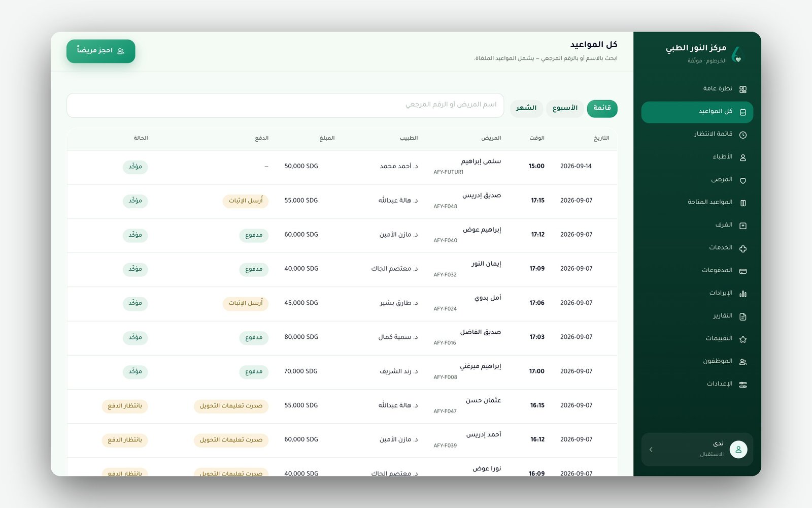Viewport: 812px width, 508px height.
Task: Click the الإعدادات settings icon
Action: [743, 385]
